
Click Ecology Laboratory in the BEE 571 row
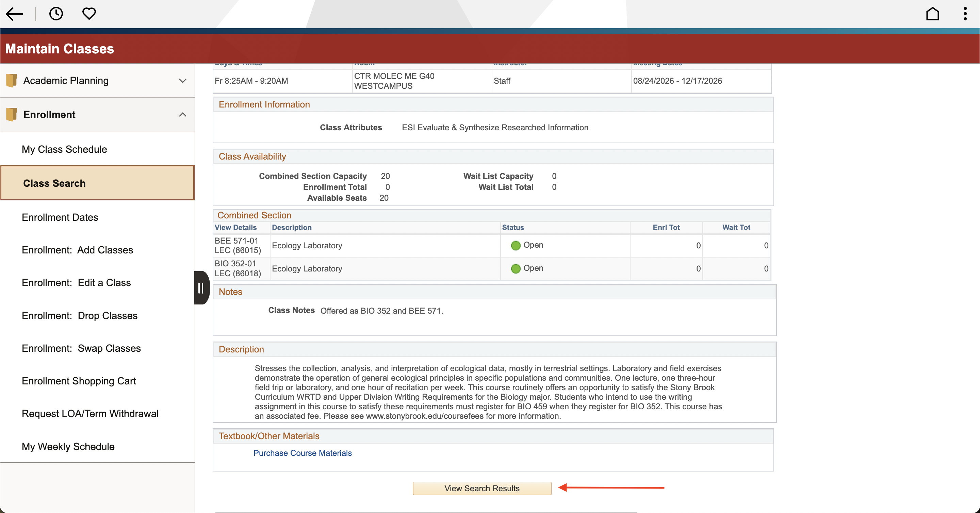coord(307,246)
